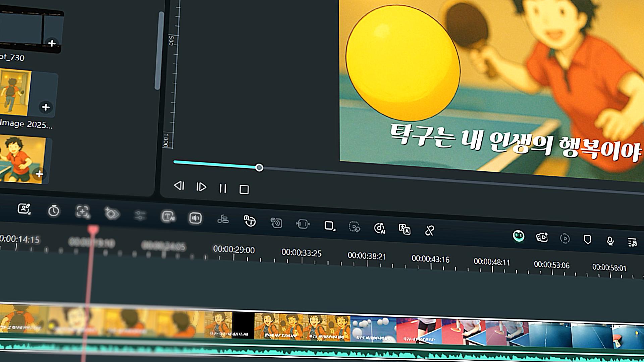This screenshot has width=644, height=362.
Task: Open the AI text tool
Action: 168,217
